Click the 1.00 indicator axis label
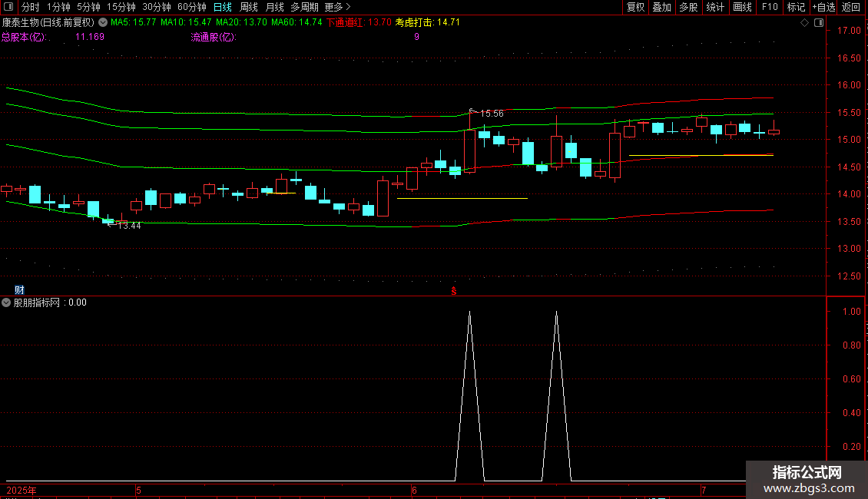 pos(851,312)
